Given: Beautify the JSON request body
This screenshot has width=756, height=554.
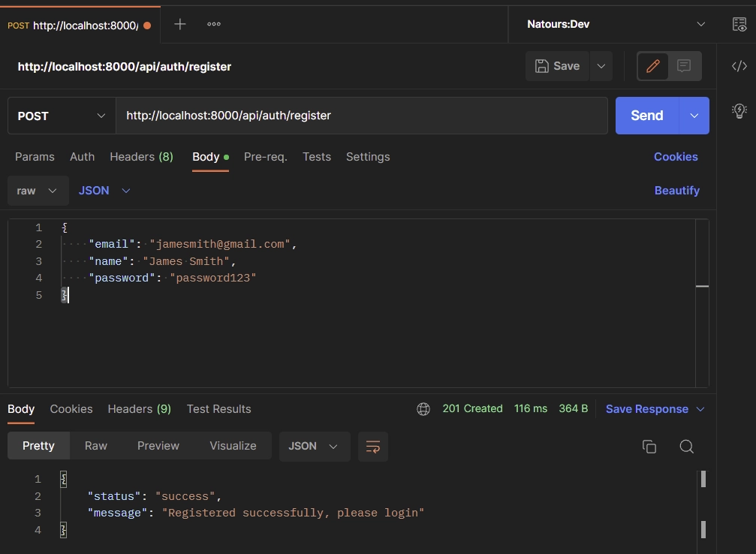Looking at the screenshot, I should pos(676,190).
